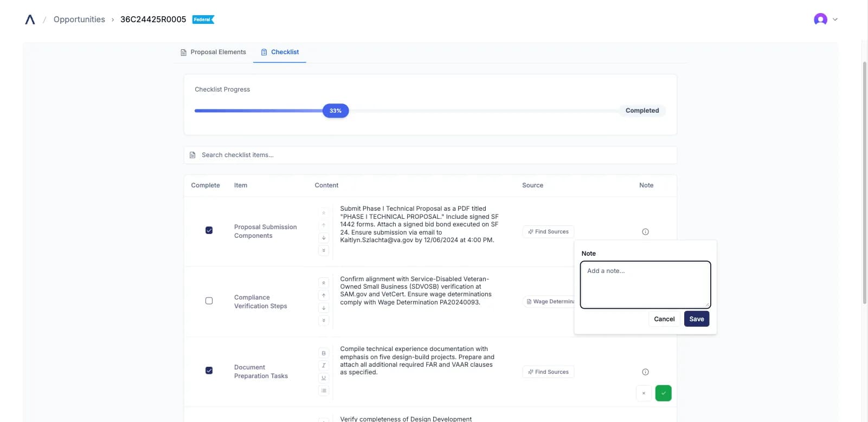Uncheck Proposal Submission Components checkbox
The width and height of the screenshot is (868, 422).
coord(209,230)
